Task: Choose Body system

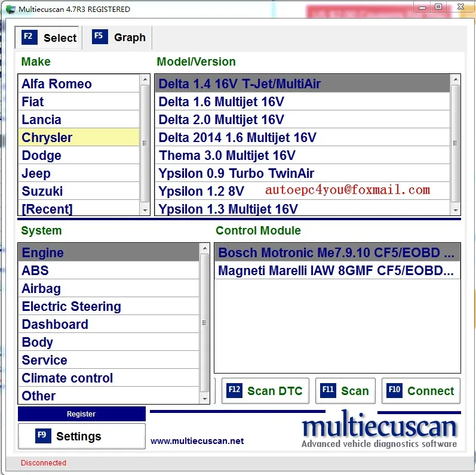Action: pos(109,342)
